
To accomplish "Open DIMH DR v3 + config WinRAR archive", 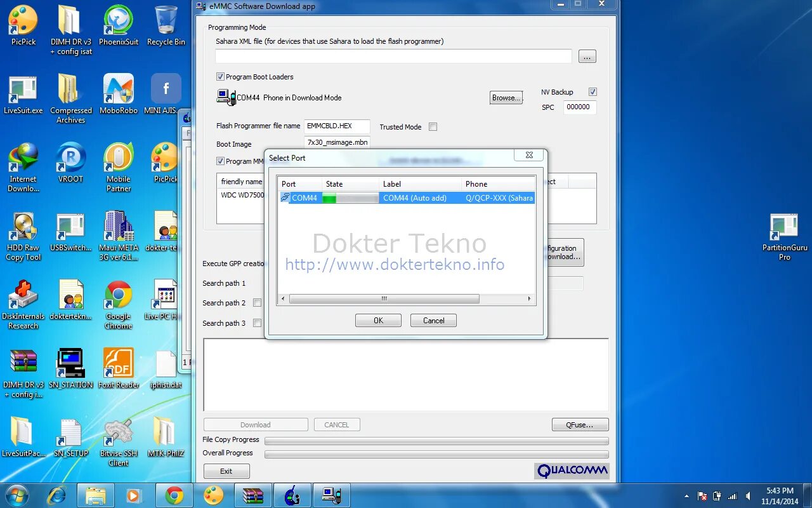I will pos(23,373).
